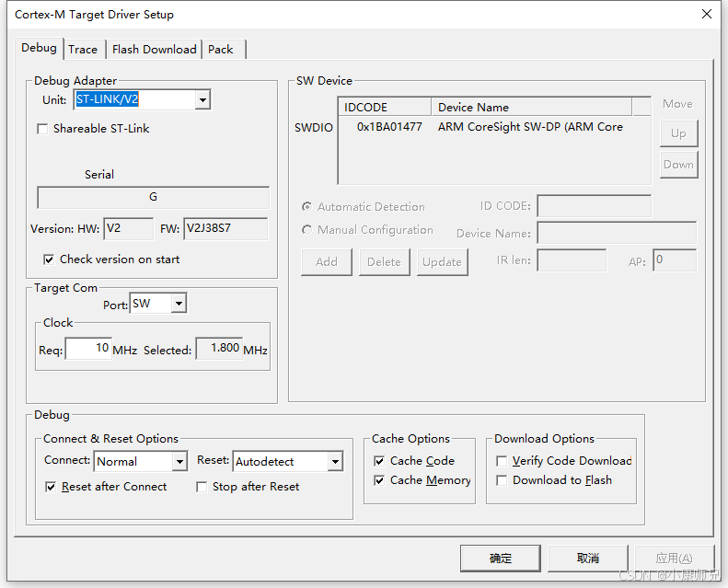
Task: Click the 应用(A) Apply button
Action: coord(674,558)
